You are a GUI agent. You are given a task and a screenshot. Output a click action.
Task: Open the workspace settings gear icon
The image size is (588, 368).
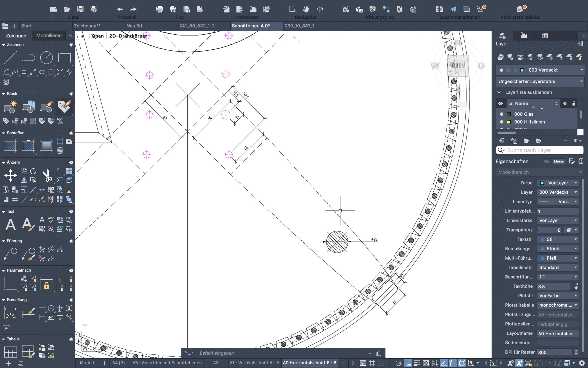click(582, 363)
